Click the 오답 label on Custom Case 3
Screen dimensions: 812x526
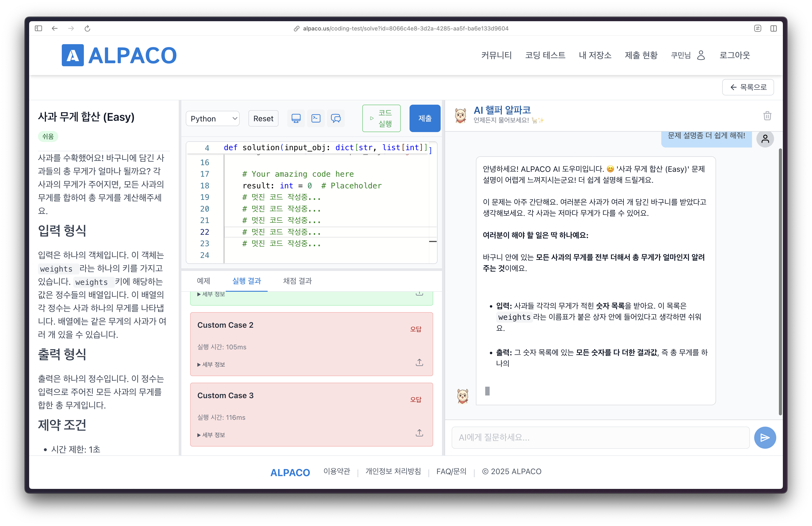point(416,399)
